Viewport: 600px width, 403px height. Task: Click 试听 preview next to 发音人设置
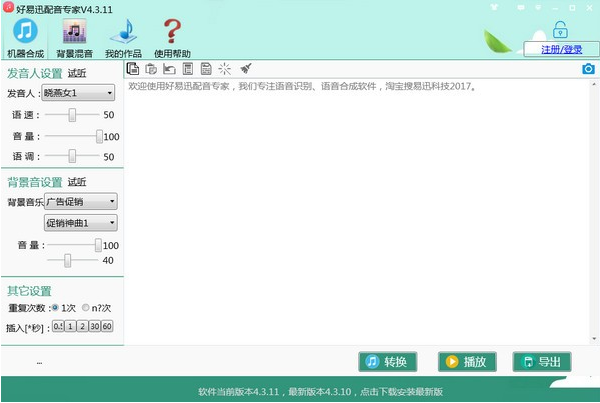(x=77, y=73)
